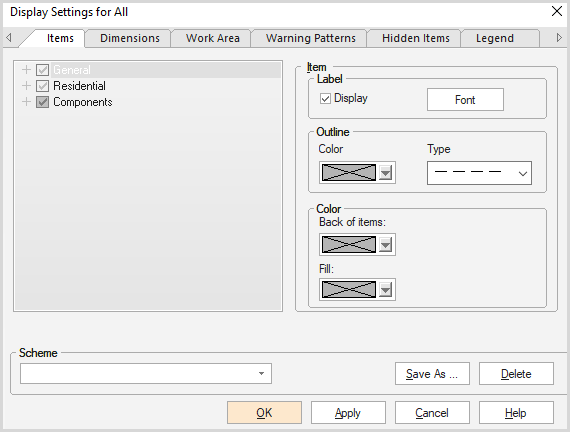The width and height of the screenshot is (570, 432).
Task: Click the Font button
Action: click(x=465, y=99)
